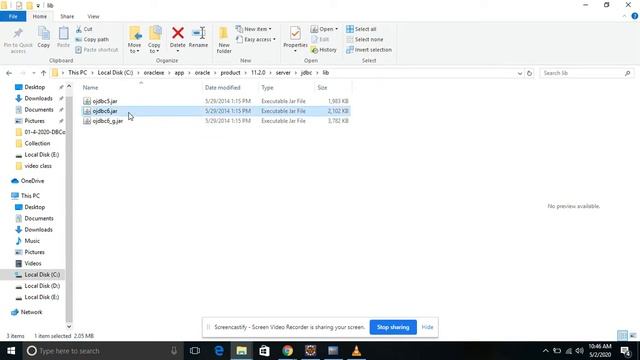Screen dimensions: 640x360
Task: Show file History
Action: click(324, 49)
